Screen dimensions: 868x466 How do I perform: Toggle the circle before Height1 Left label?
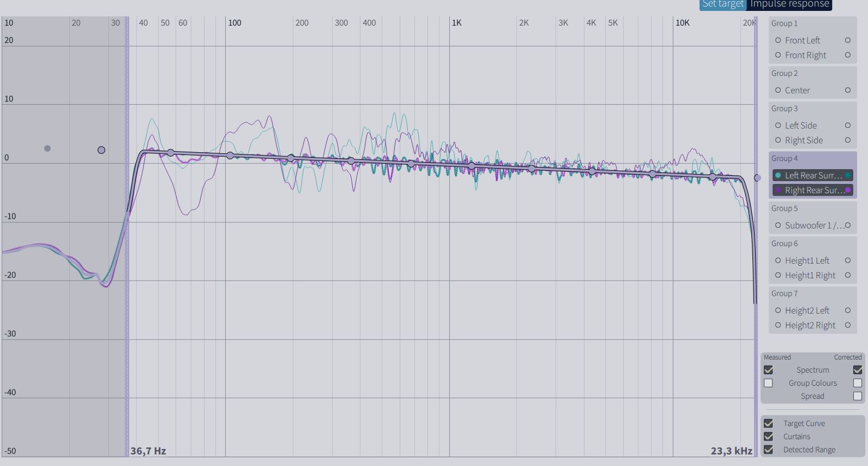778,261
